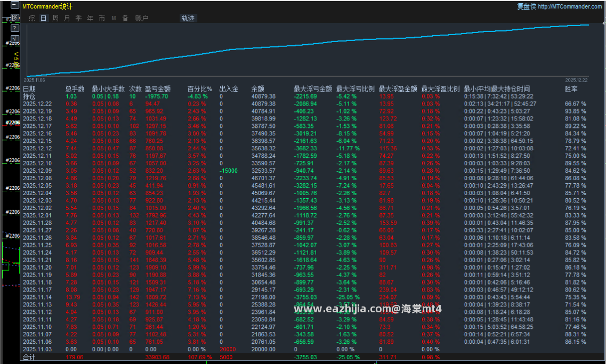The width and height of the screenshot is (606, 364).
Task: Click the -3682.33 floating loss value
Action: (x=305, y=148)
